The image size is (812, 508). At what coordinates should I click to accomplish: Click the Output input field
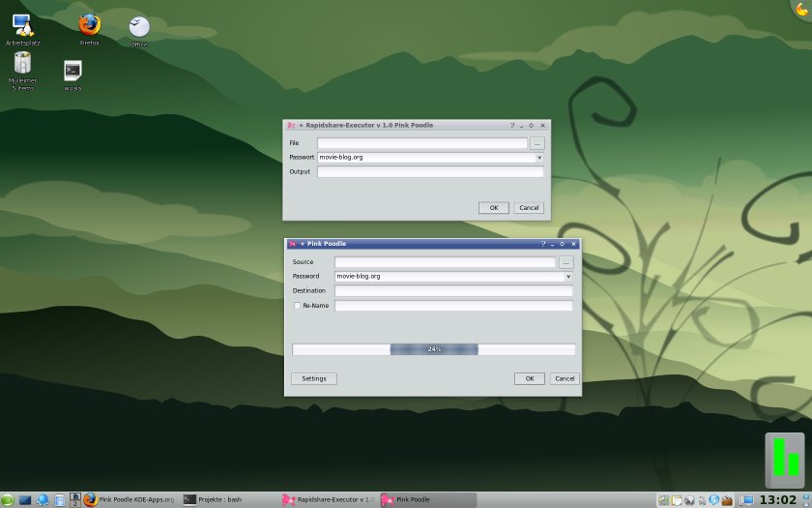[430, 171]
